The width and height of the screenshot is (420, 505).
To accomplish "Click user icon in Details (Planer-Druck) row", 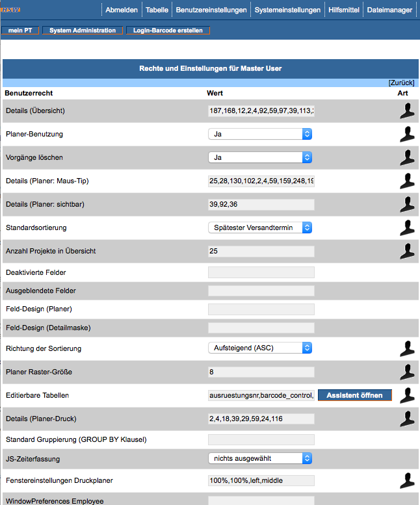I will pos(407,419).
